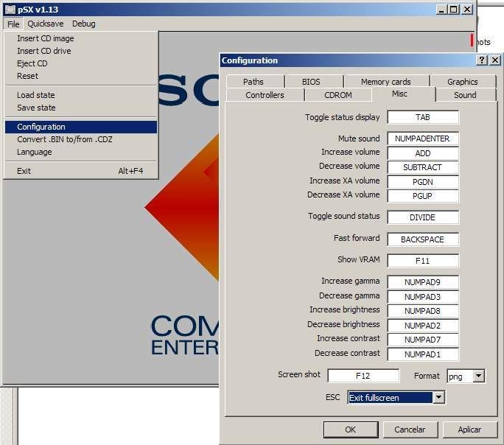
Task: Switch to the Controllers tab
Action: pyautogui.click(x=265, y=95)
